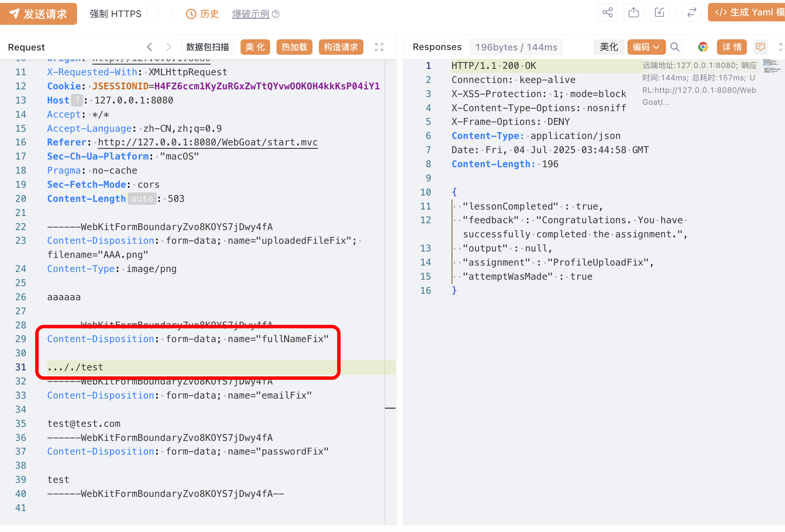Click the remote address 远端地址 info text
Screen dimensions: 785x532
699,84
